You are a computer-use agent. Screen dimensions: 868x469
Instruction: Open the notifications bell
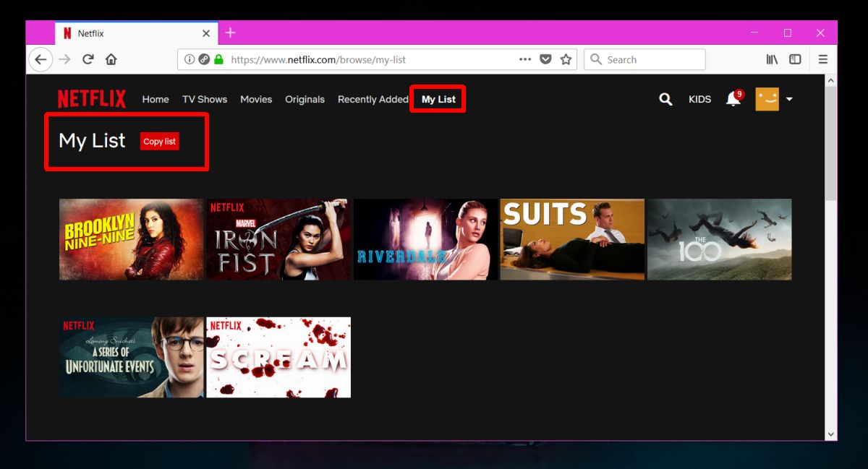coord(734,98)
